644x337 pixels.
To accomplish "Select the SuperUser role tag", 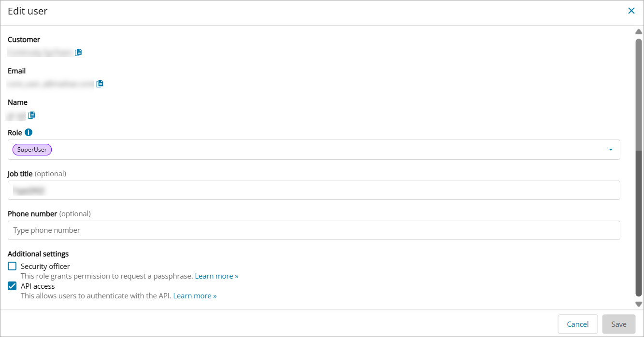I will coord(32,150).
